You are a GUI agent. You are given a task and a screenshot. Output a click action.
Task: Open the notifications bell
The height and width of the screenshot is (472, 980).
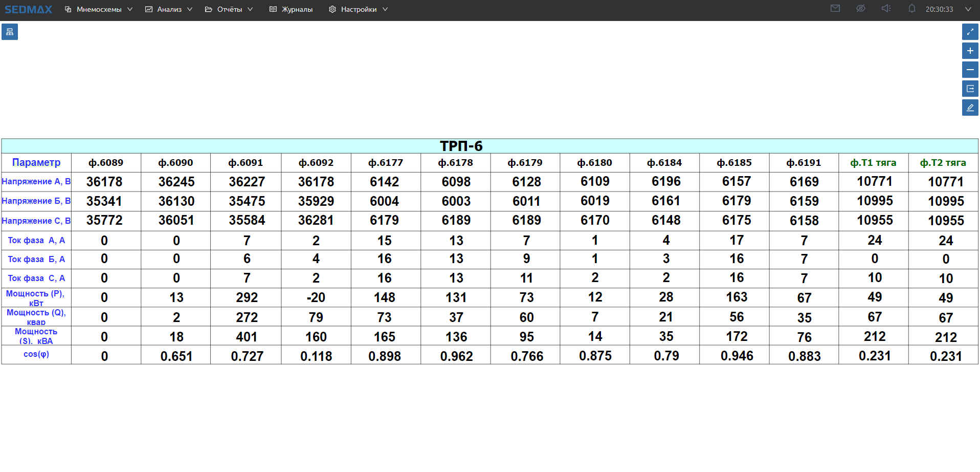911,9
